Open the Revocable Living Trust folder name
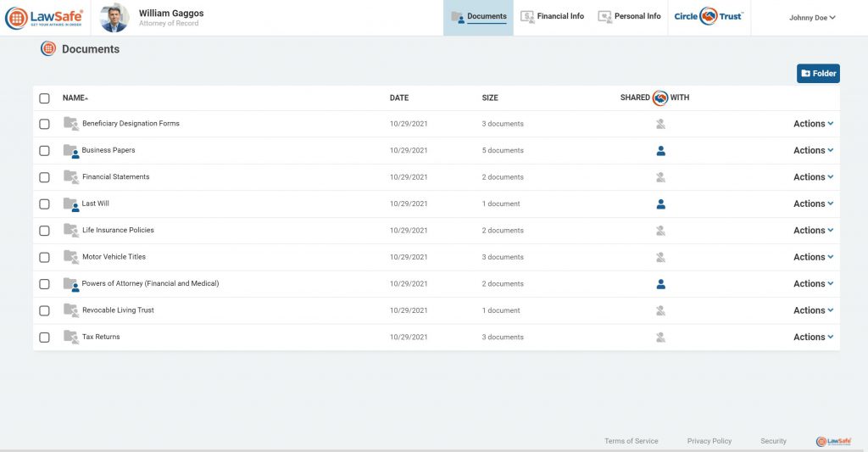868x452 pixels. coord(118,310)
